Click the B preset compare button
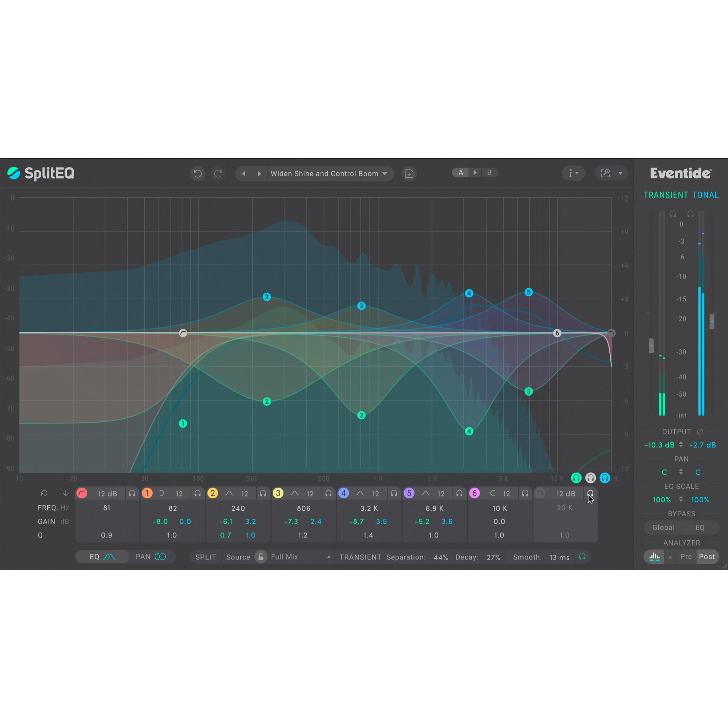 click(x=489, y=172)
